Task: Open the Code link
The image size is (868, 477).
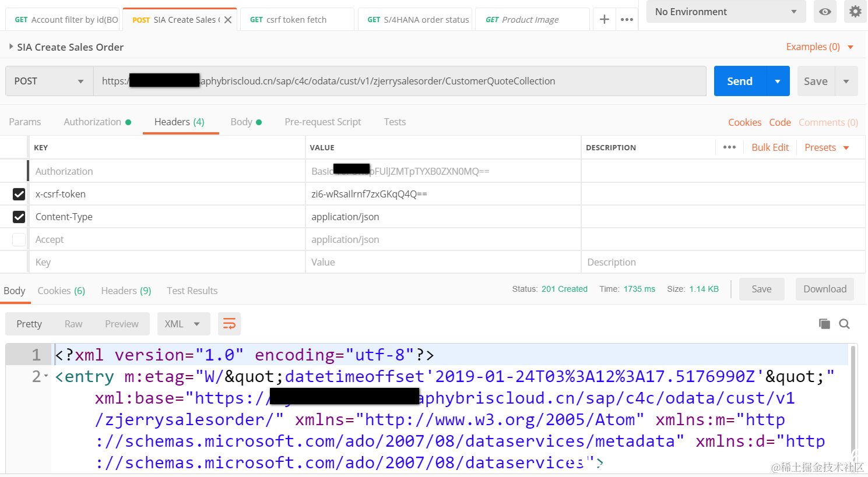Action: pos(780,122)
